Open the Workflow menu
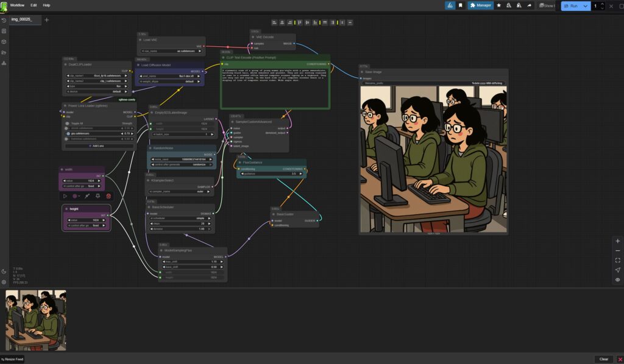Screen dimensions: 624x364 click(18, 5)
